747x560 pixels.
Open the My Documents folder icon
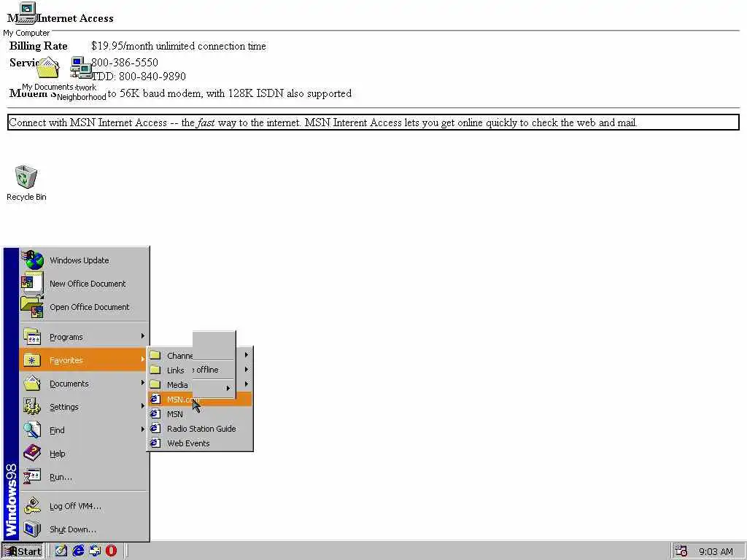(47, 68)
